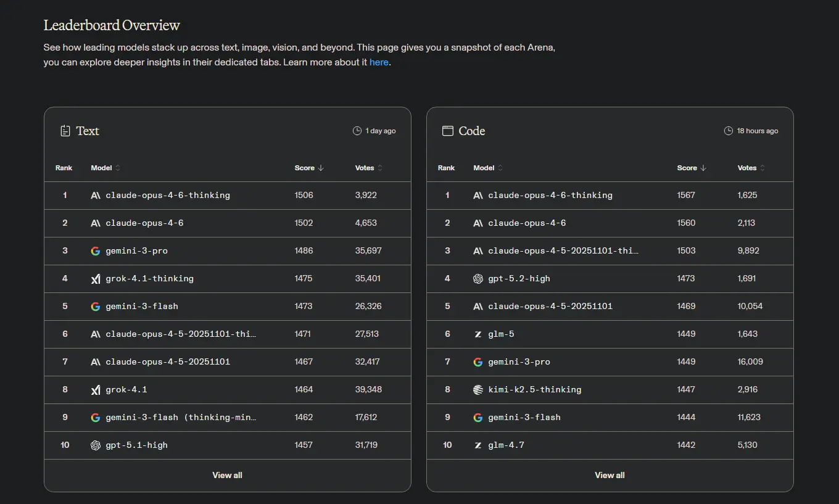Click the OpenAI logo beside gpt-5.1-high
This screenshot has width=839, height=504.
[96, 445]
